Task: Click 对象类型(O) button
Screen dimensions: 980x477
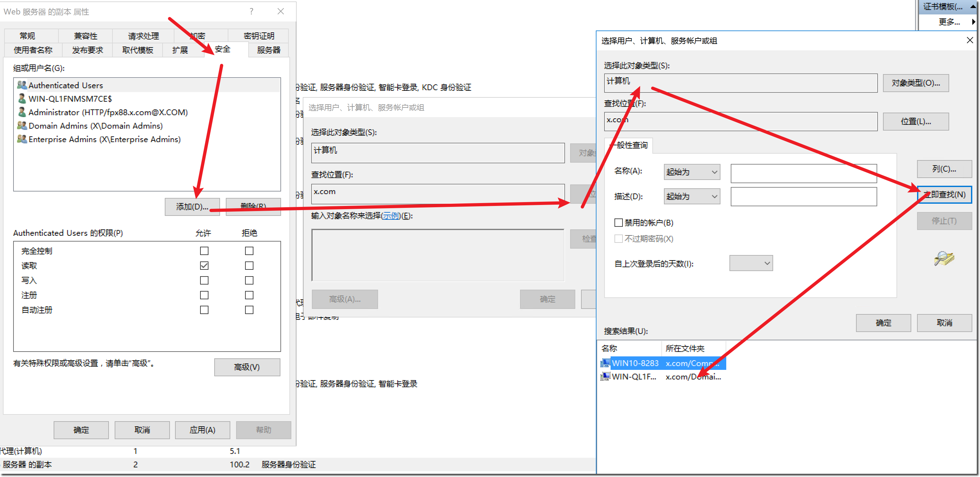Action: pos(915,83)
